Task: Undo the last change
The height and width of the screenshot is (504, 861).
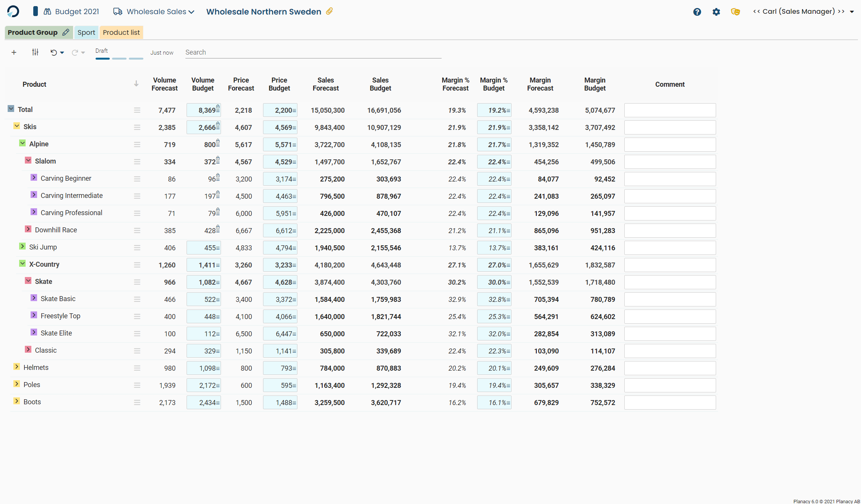Action: pyautogui.click(x=54, y=52)
